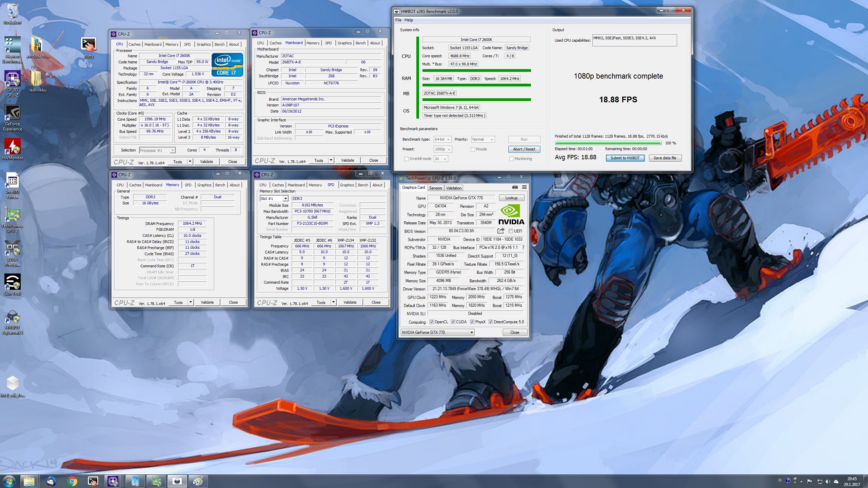The image size is (868, 488).
Task: Click the Paint icon on the taskbar
Action: pos(198,481)
